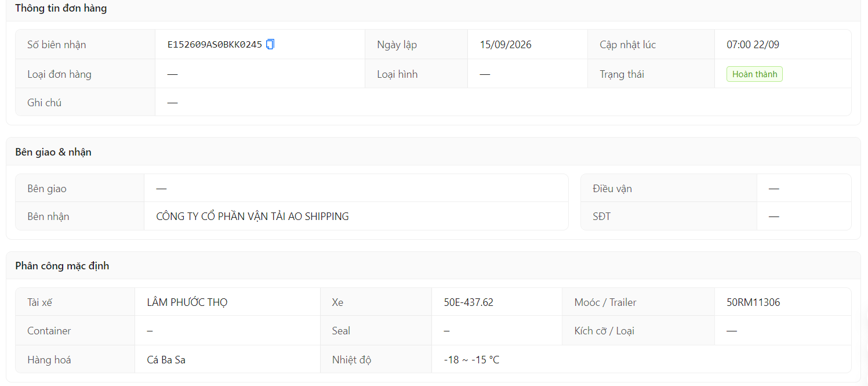Click the 'Cập nhật lúc' label
The height and width of the screenshot is (386, 868).
pyautogui.click(x=628, y=45)
